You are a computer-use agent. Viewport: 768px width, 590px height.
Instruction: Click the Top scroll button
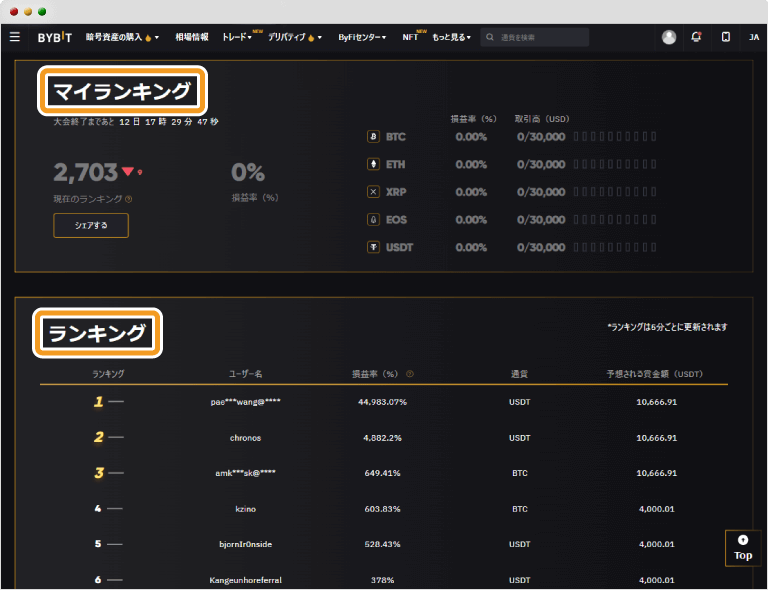743,548
